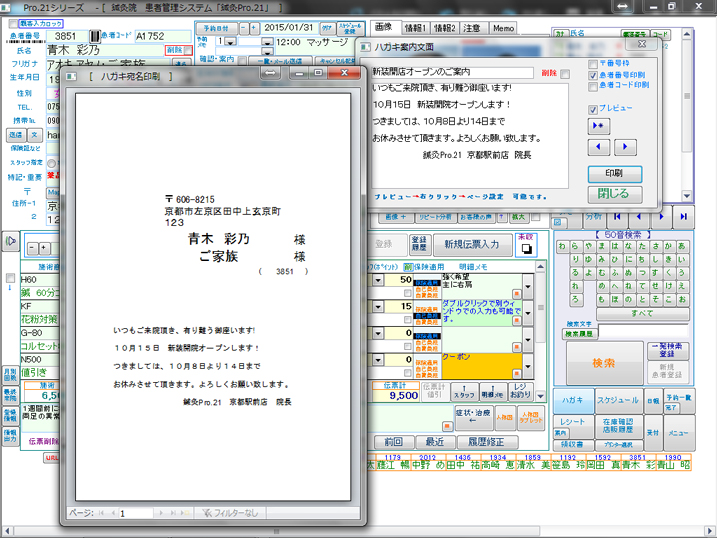This screenshot has height=538, width=717.
Task: Click the 印刷 print button
Action: [x=615, y=173]
